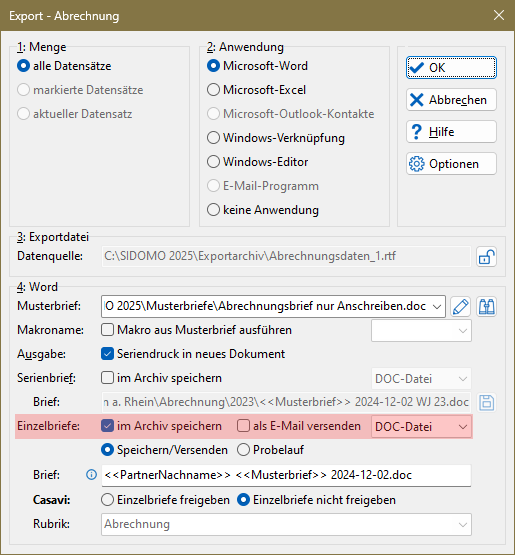Click the blue info icon beside Brief

click(91, 475)
